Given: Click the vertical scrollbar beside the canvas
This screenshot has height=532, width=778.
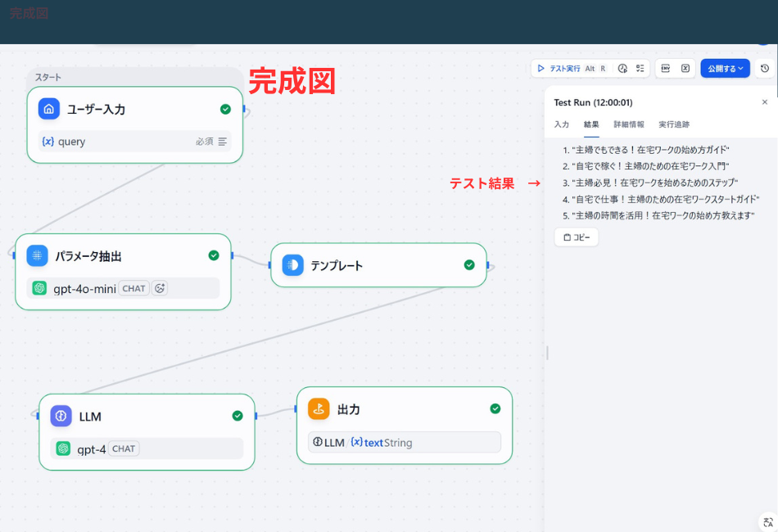Looking at the screenshot, I should pos(546,352).
